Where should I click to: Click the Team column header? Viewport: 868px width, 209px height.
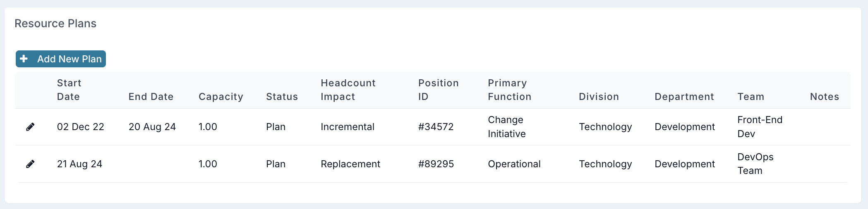751,97
